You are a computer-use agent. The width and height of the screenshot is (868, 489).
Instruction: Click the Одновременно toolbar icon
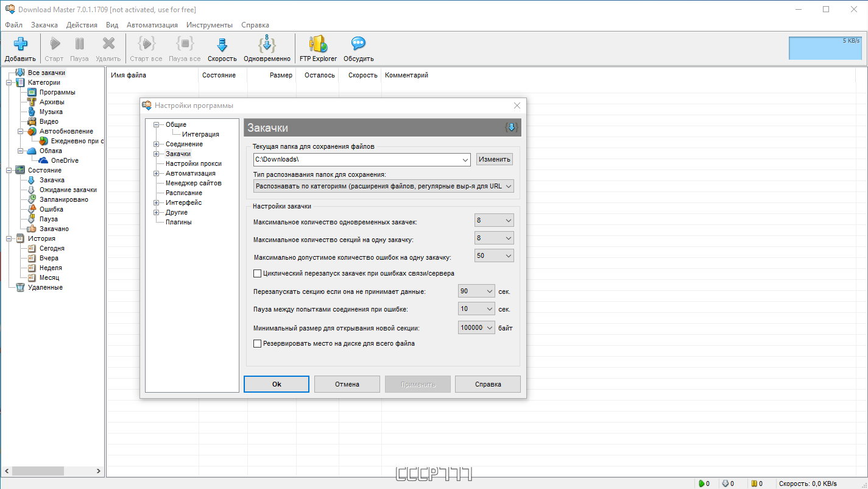[x=267, y=43]
